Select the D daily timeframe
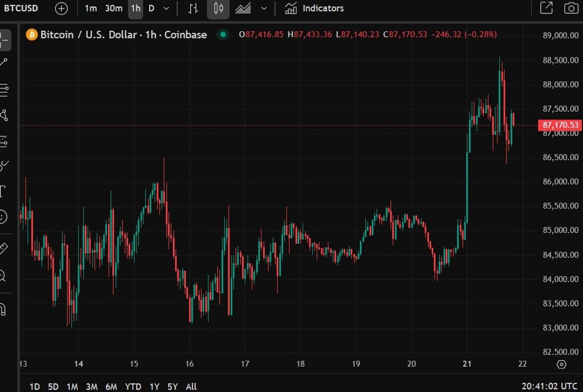This screenshot has height=392, width=583. point(151,8)
